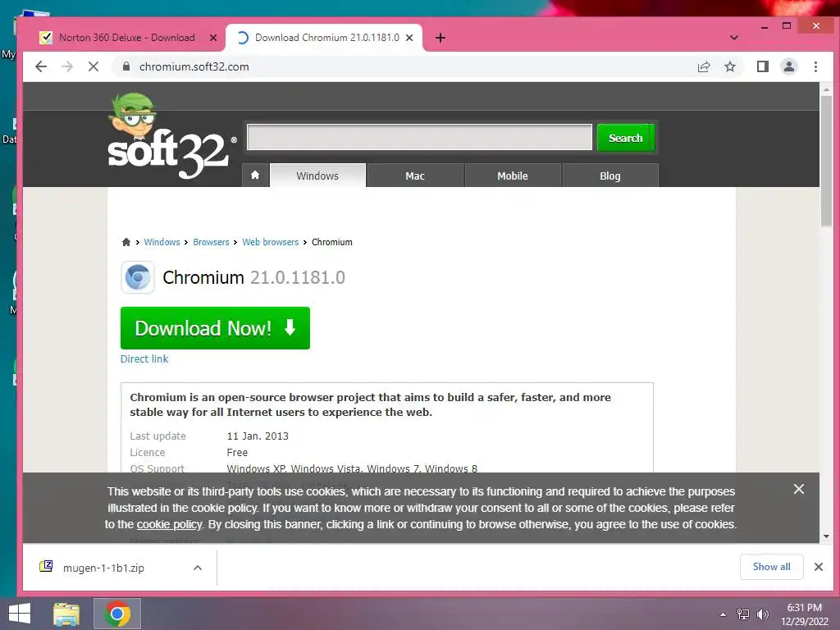Click Chrome icon in the taskbar

(x=117, y=614)
